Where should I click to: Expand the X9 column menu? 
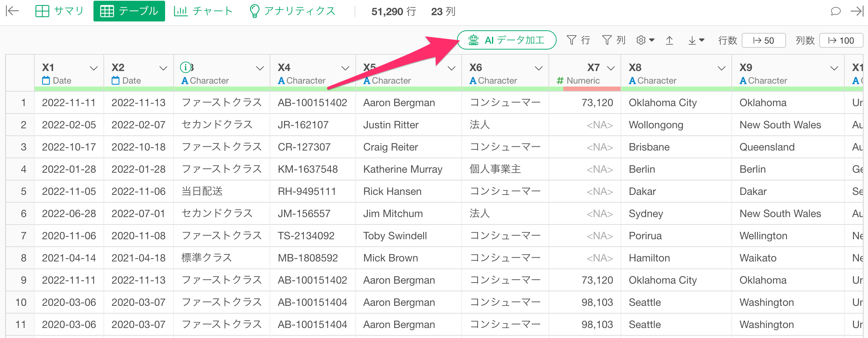click(834, 68)
